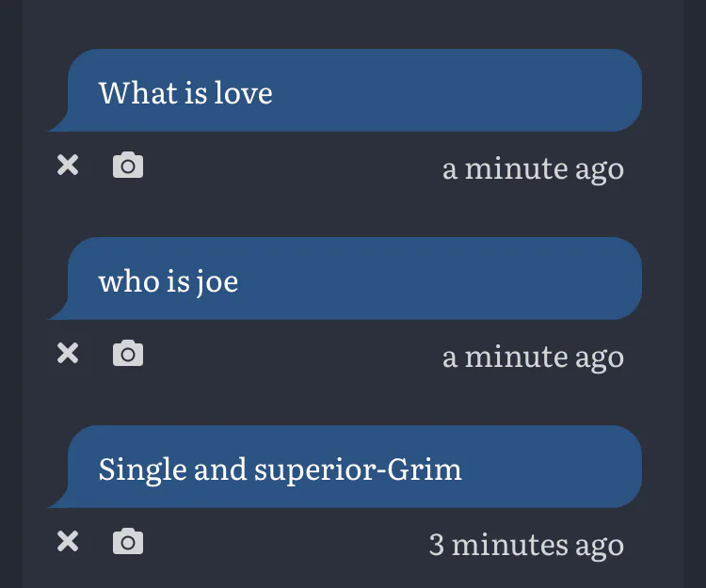Click the word 'love' in the first message
This screenshot has width=706, height=588.
point(243,93)
